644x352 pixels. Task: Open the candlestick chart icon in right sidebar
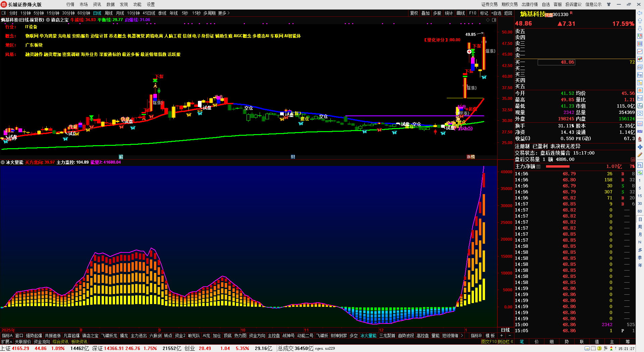640,59
